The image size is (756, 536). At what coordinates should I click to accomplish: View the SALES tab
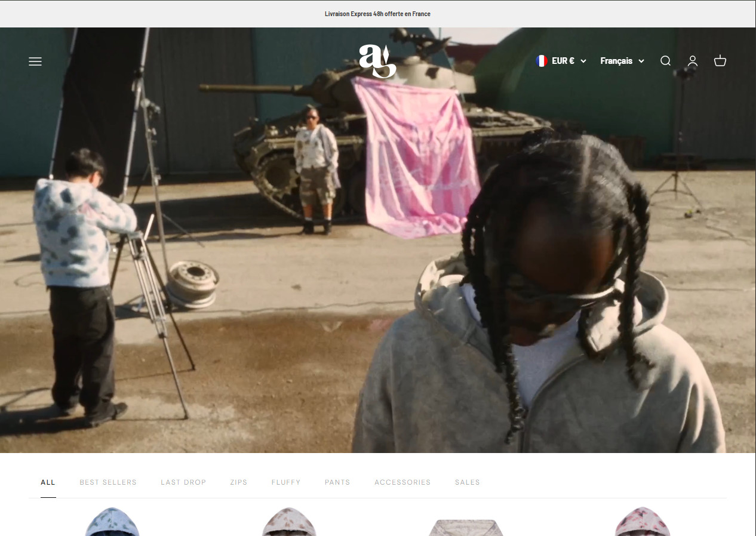coord(467,482)
